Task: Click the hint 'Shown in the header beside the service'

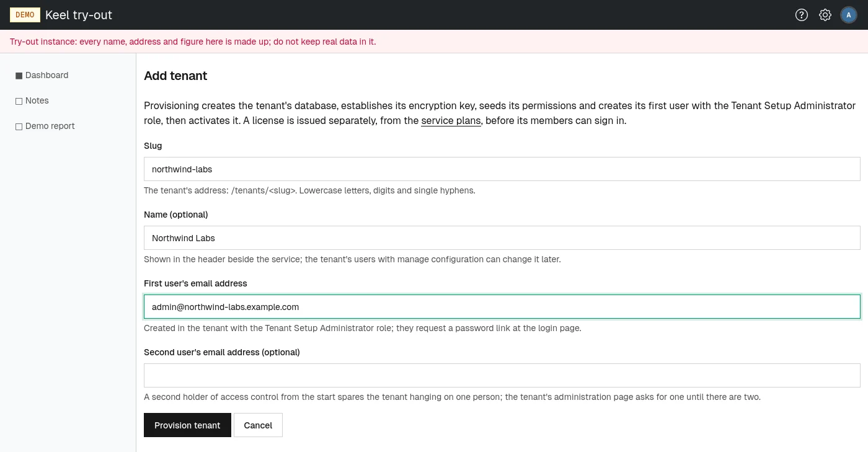Action: pyautogui.click(x=352, y=259)
